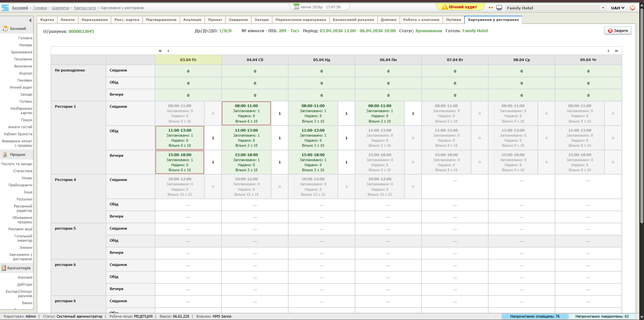
Task: Expand the Бухгалтерія sidebar section
Action: coord(18,268)
